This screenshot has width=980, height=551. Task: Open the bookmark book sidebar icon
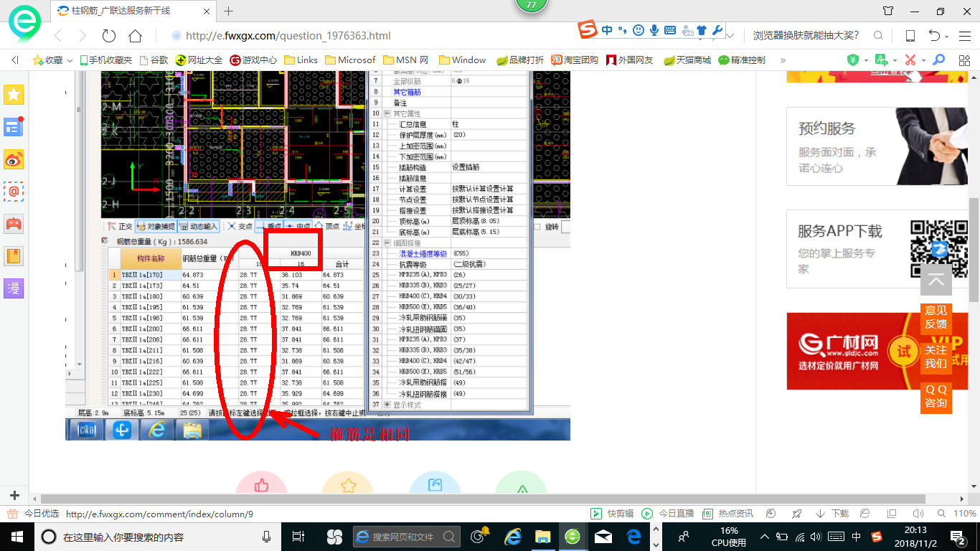pyautogui.click(x=14, y=256)
